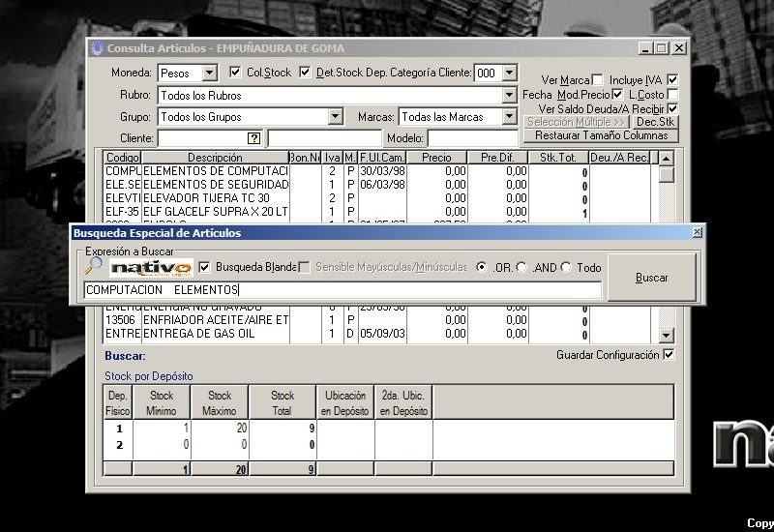The width and height of the screenshot is (774, 532).
Task: Open the Cliente lookup question mark icon
Action: click(254, 138)
